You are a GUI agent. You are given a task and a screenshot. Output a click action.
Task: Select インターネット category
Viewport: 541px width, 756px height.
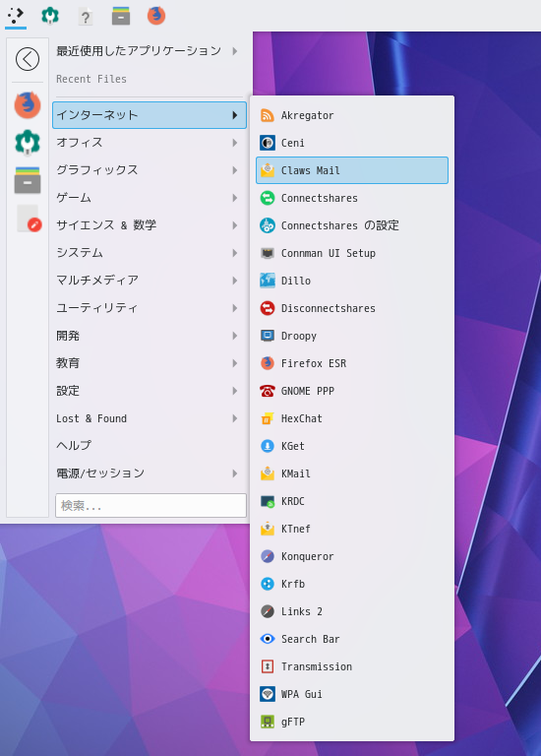[x=150, y=115]
